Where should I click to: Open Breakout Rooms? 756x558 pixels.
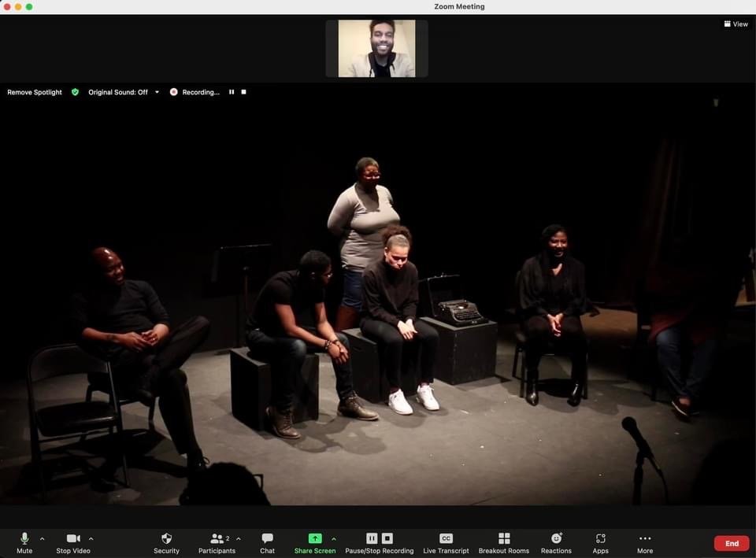(x=504, y=542)
